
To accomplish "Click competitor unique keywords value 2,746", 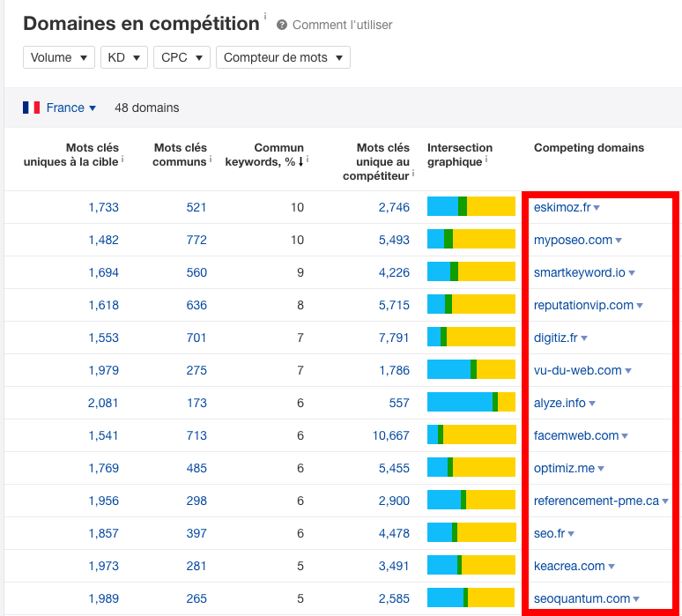I will coord(394,207).
